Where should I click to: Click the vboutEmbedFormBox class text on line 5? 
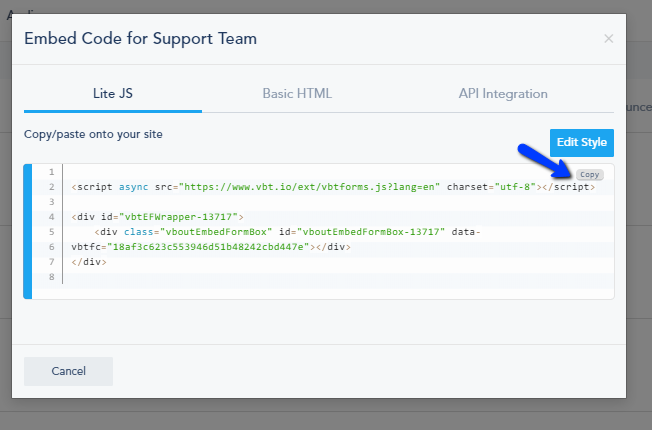[x=216, y=232]
